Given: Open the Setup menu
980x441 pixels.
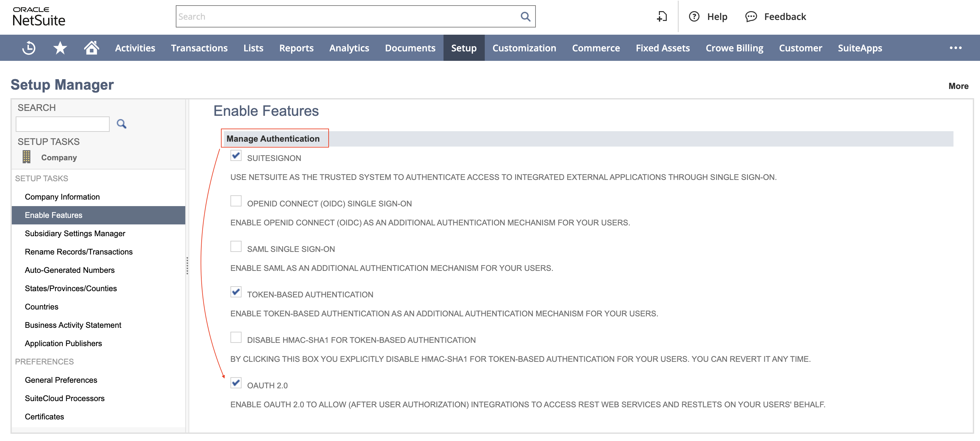Looking at the screenshot, I should 464,48.
